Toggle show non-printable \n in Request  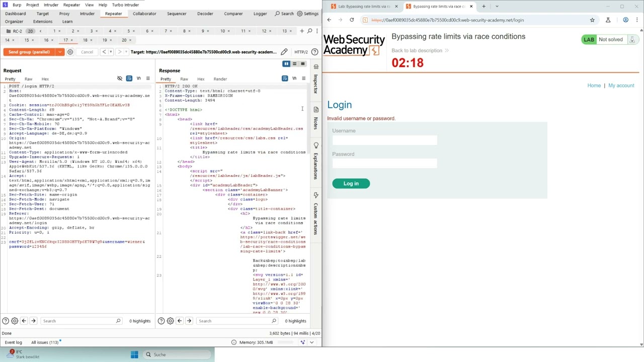point(139,78)
